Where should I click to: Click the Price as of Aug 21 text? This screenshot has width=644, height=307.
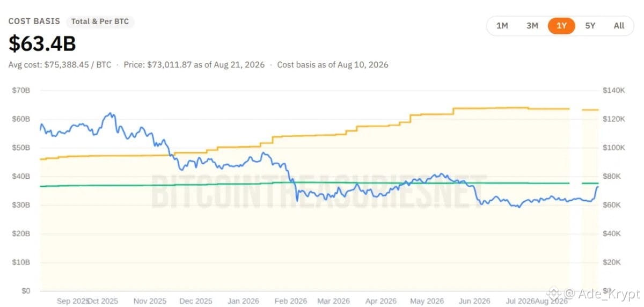[194, 64]
